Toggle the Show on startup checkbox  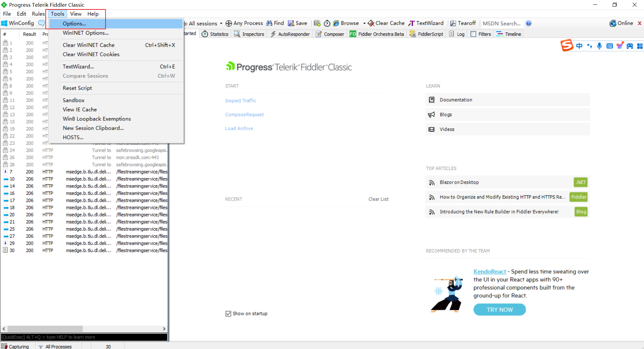[x=228, y=314]
